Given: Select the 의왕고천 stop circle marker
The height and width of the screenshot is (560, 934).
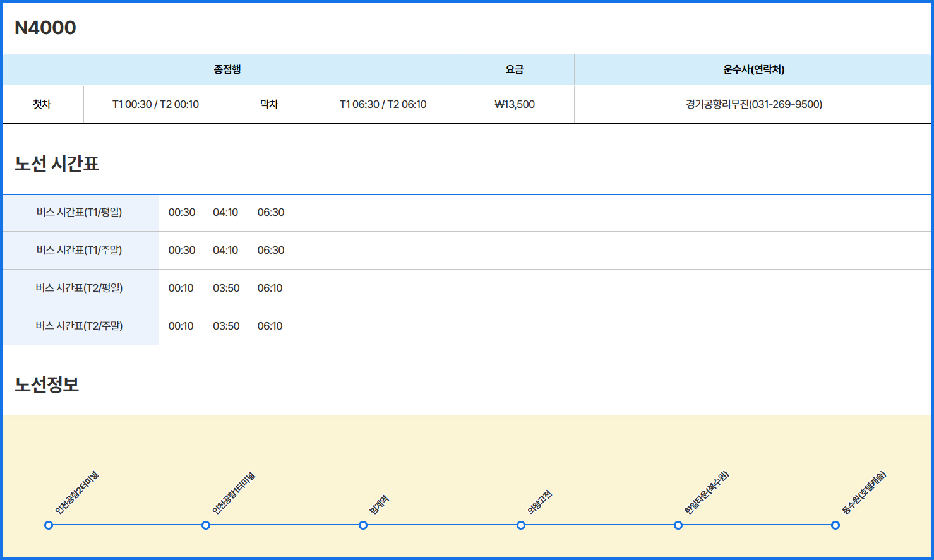Looking at the screenshot, I should [x=521, y=525].
